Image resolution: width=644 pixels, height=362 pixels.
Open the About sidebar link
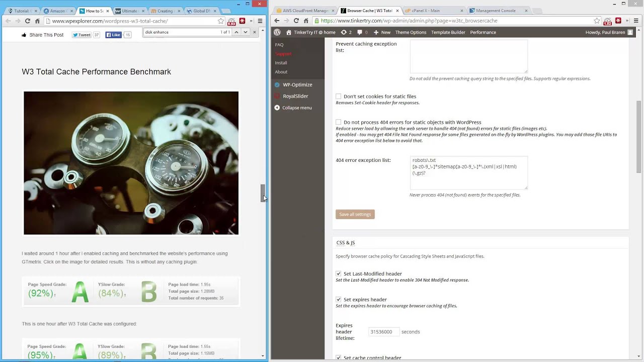click(x=281, y=72)
